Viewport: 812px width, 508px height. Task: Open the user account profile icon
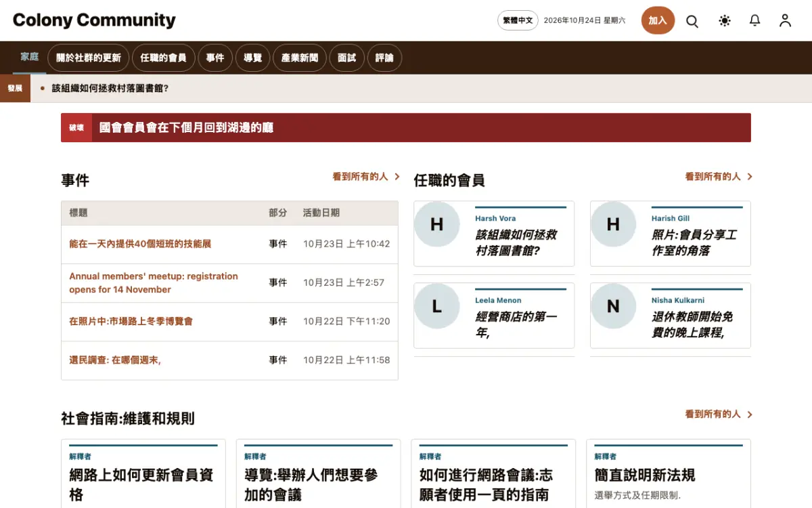tap(785, 21)
